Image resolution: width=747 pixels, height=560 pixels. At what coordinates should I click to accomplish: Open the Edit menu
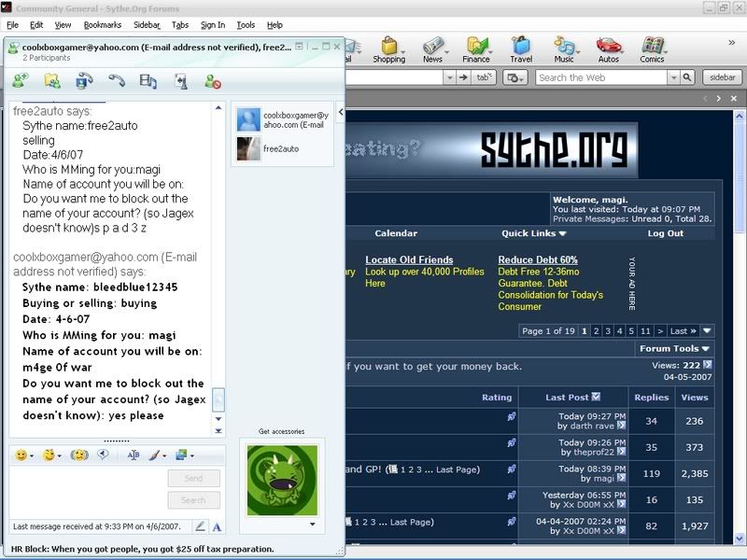(x=36, y=25)
